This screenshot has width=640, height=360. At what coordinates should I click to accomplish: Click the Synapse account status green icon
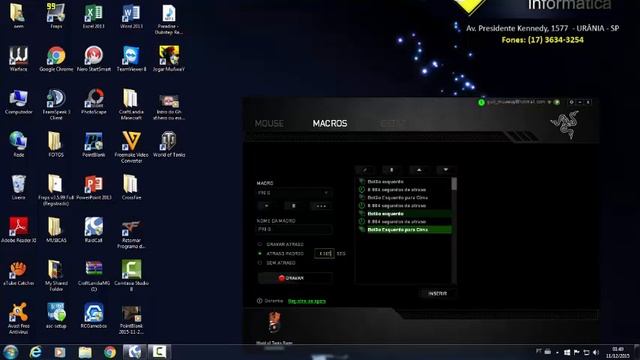(x=481, y=102)
